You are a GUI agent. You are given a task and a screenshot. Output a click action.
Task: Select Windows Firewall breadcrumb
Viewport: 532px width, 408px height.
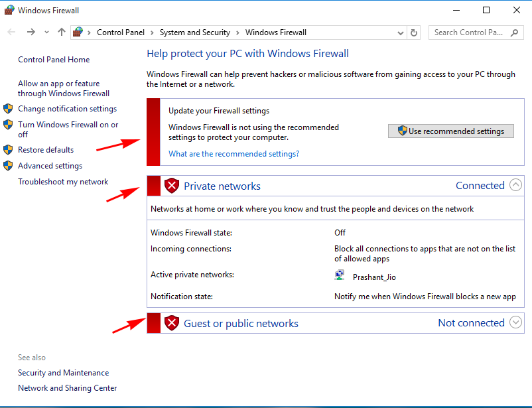276,33
